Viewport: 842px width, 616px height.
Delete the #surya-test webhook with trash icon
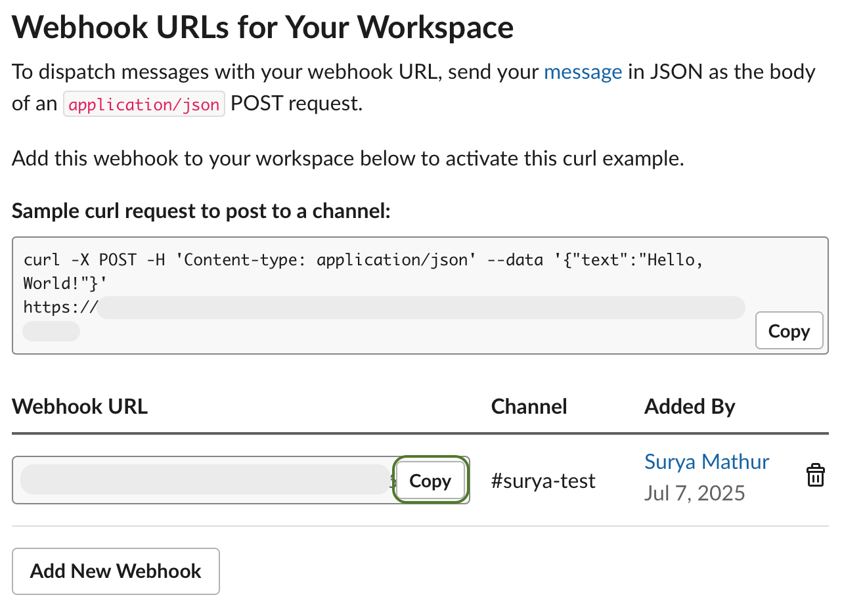[x=815, y=475]
